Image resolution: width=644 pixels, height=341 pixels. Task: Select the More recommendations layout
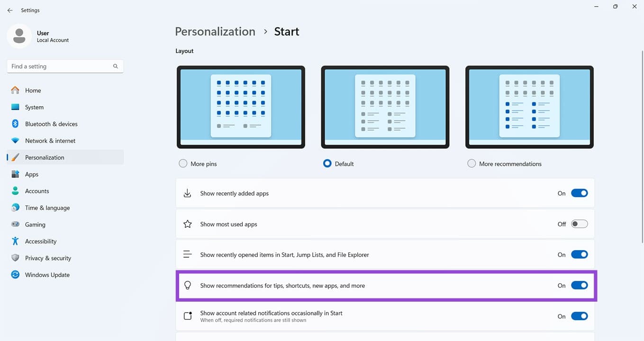tap(472, 163)
